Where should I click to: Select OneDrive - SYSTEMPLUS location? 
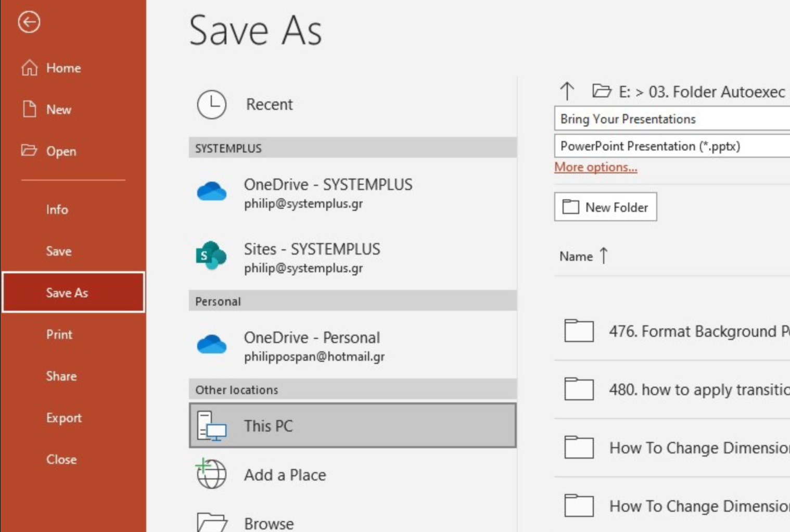[353, 193]
